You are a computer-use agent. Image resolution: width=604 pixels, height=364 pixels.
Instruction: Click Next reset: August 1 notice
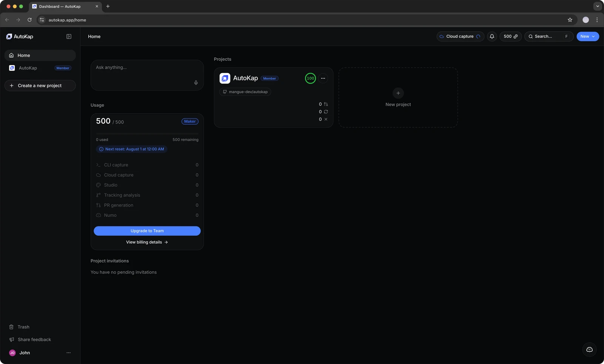click(x=132, y=149)
